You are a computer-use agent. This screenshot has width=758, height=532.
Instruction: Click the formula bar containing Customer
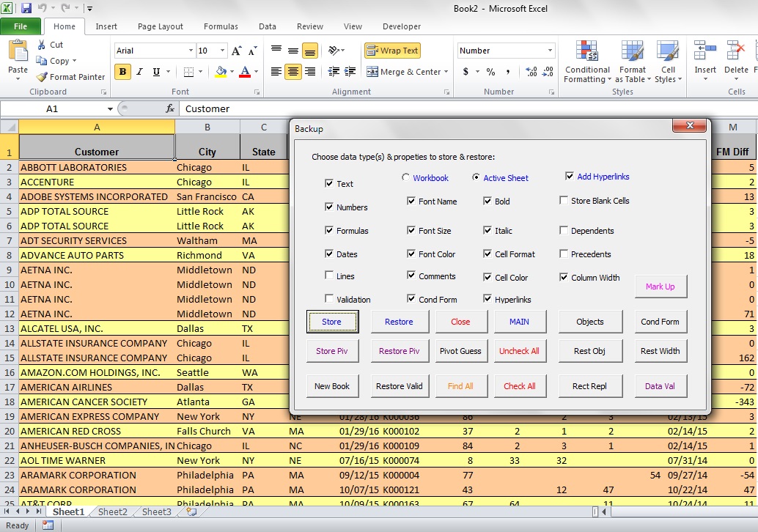(468, 108)
